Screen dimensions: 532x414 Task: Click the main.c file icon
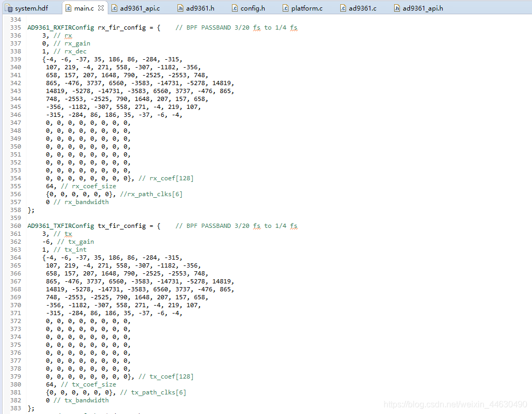pos(68,8)
